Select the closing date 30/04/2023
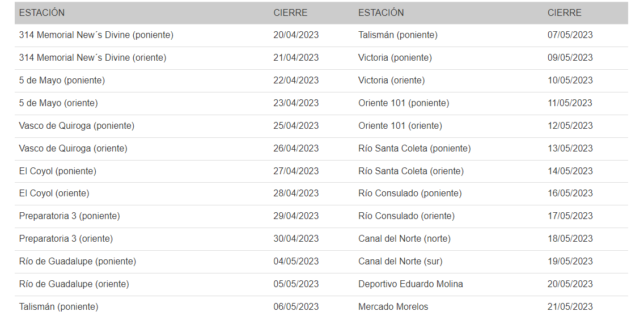The height and width of the screenshot is (324, 644). pos(296,239)
